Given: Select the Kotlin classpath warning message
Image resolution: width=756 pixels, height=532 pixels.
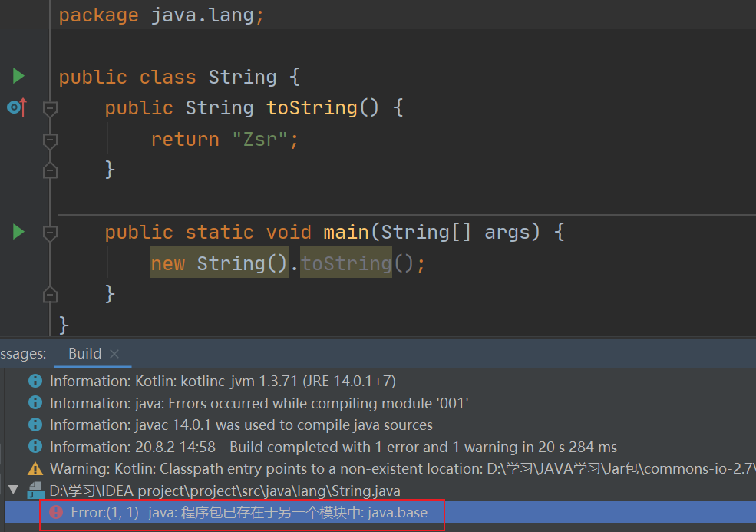Looking at the screenshot, I should (403, 469).
